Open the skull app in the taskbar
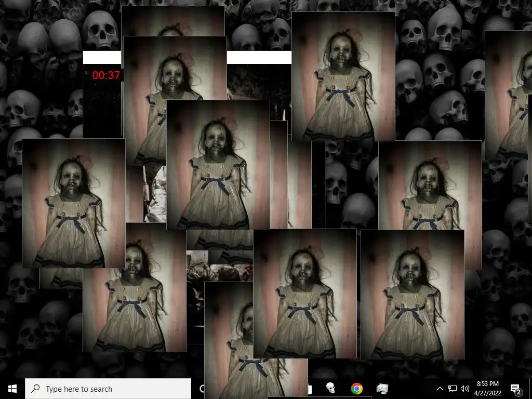 tap(330, 388)
